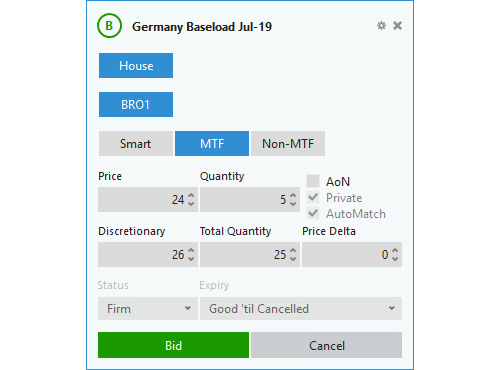The width and height of the screenshot is (500, 370).
Task: Decrease Price Delta with down arrow
Action: click(x=395, y=259)
